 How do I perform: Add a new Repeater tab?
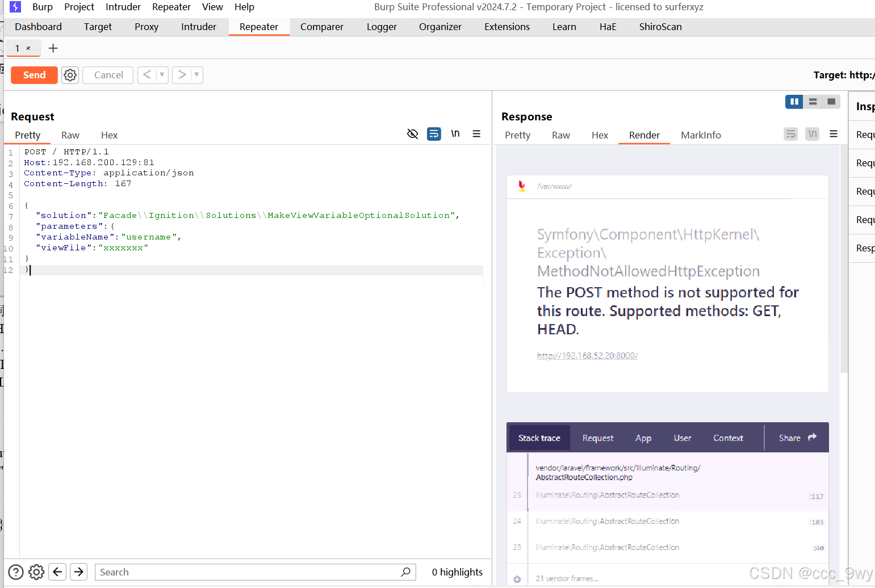click(x=53, y=48)
